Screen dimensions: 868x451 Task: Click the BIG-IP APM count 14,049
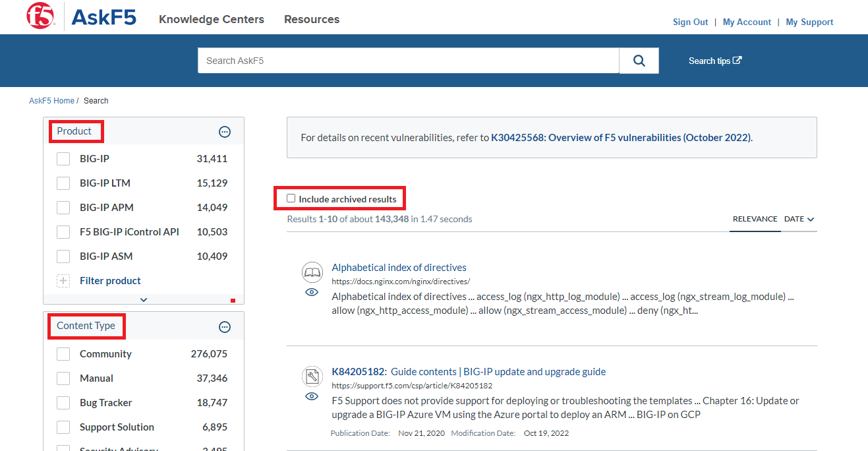pos(212,208)
